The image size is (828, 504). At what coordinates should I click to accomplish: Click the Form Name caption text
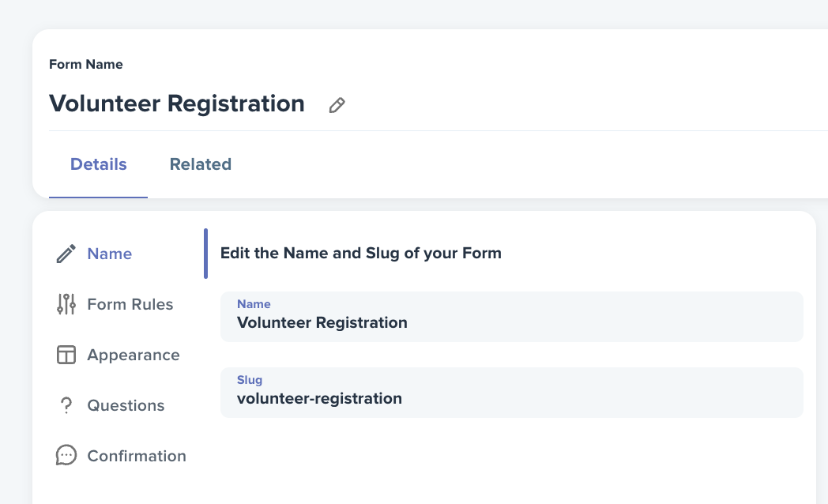(x=86, y=65)
